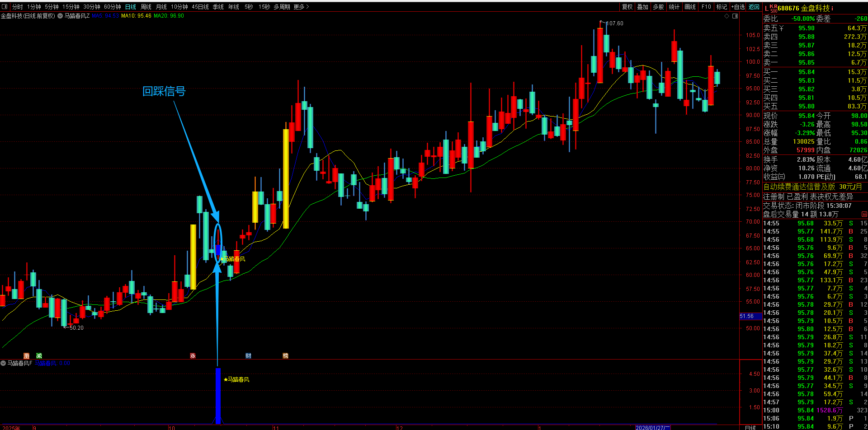
Task: Click the ★马蹄春风 label in indicator pane
Action: (x=236, y=379)
